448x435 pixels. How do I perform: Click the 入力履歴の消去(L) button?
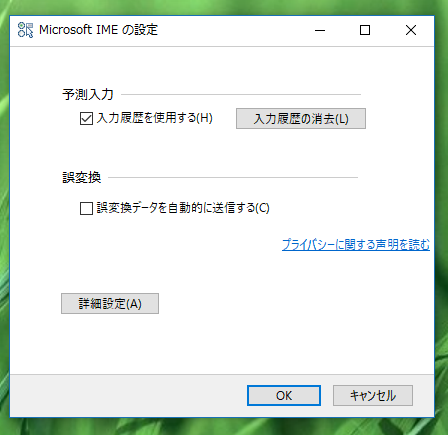pos(301,118)
